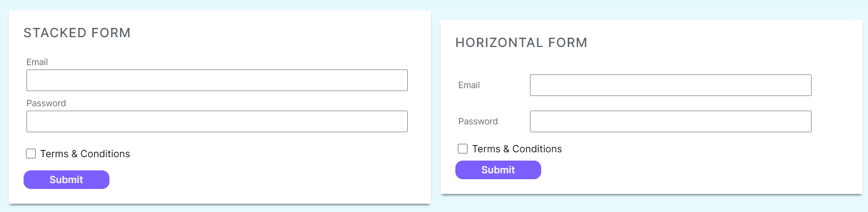868x212 pixels.
Task: Enable Terms & Conditions checkbox in Stacked Form
Action: point(31,154)
